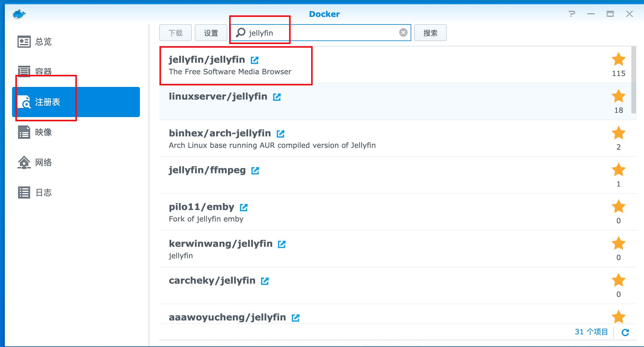The width and height of the screenshot is (644, 347).
Task: Open external link icon for kerwinwang/jellyfin
Action: point(282,244)
